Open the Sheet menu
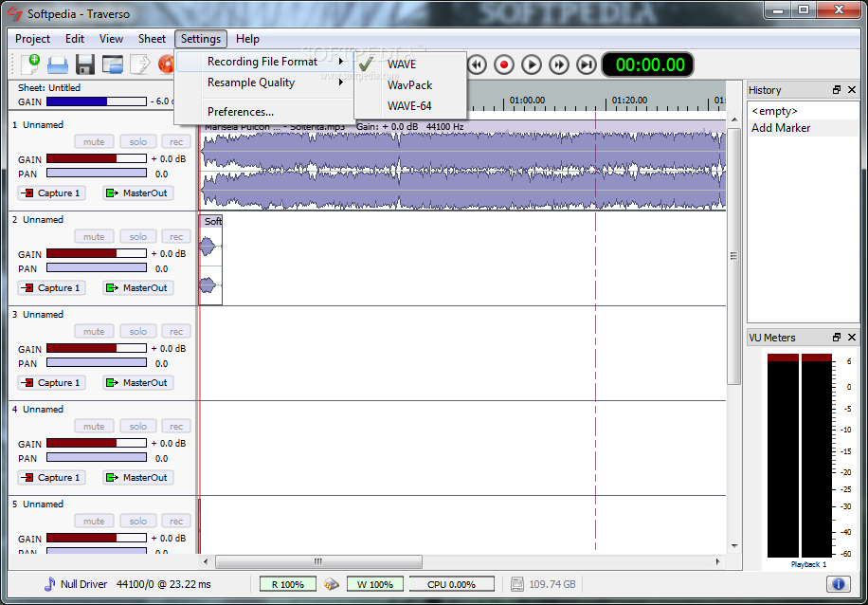 pos(152,39)
